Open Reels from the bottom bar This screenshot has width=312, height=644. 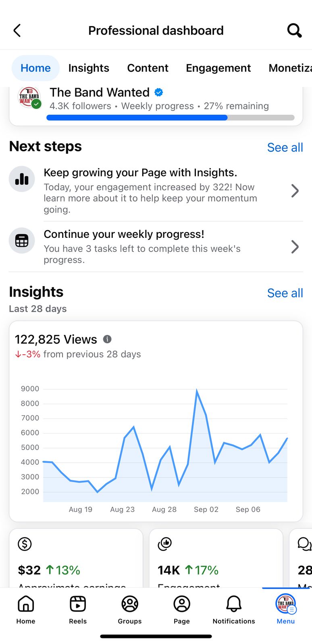(78, 609)
